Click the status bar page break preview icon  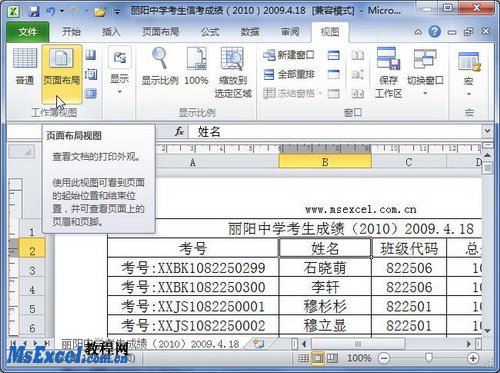332,358
